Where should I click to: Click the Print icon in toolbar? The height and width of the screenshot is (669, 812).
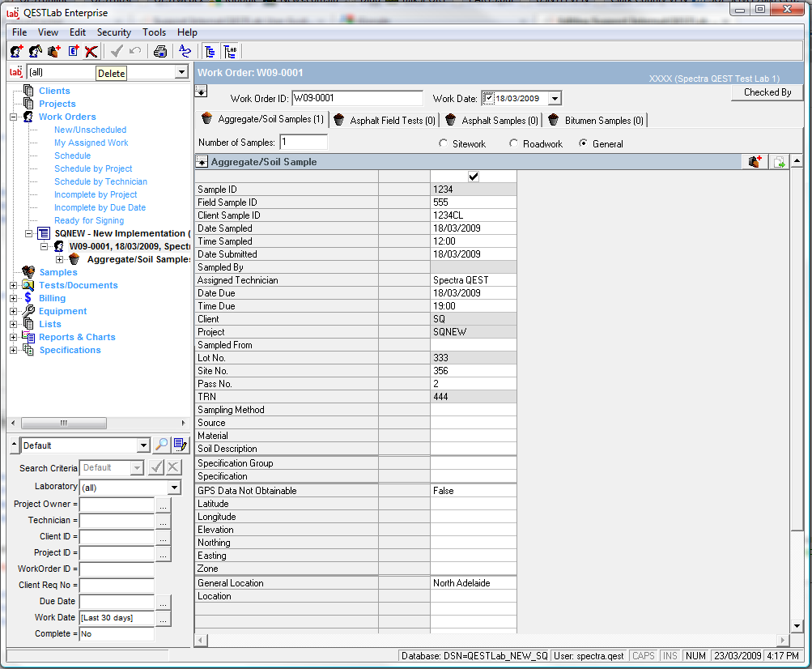160,51
